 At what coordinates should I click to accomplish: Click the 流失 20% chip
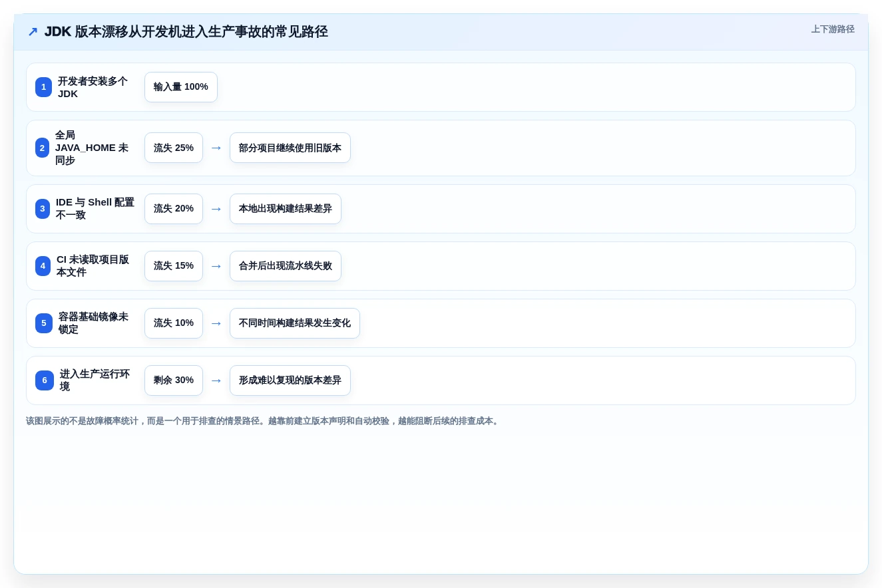point(174,209)
